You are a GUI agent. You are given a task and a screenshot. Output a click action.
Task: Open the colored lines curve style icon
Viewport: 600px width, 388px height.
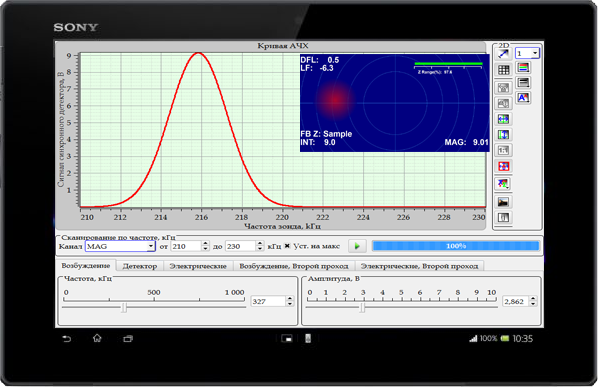tap(523, 68)
